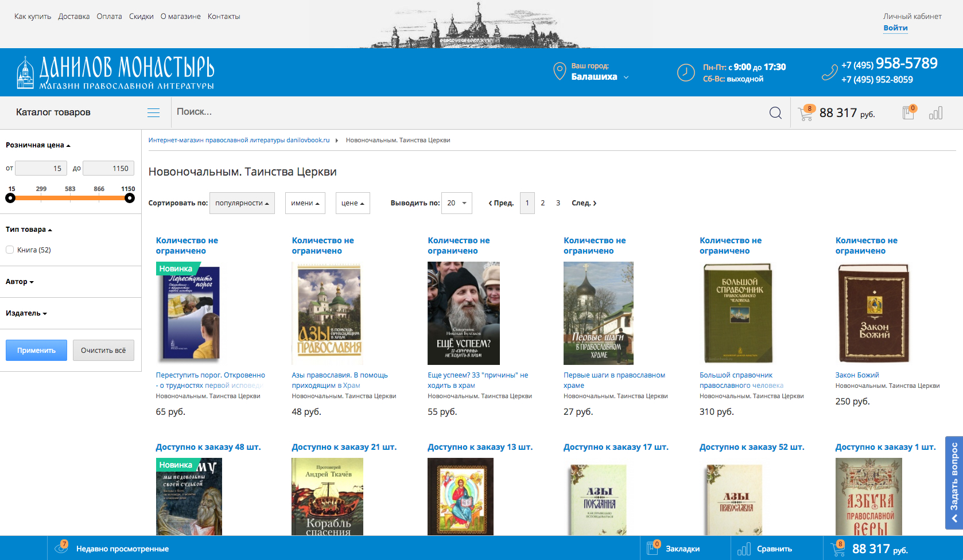Viewport: 963px width, 560px height.
Task: Click the cart icon in bottom bar
Action: 838,549
